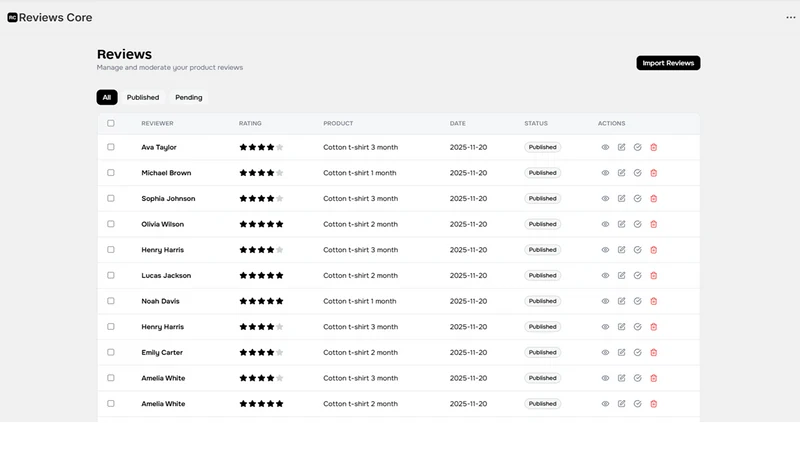Approve Michael Brown's review
Image resolution: width=800 pixels, height=450 pixels.
coord(637,173)
